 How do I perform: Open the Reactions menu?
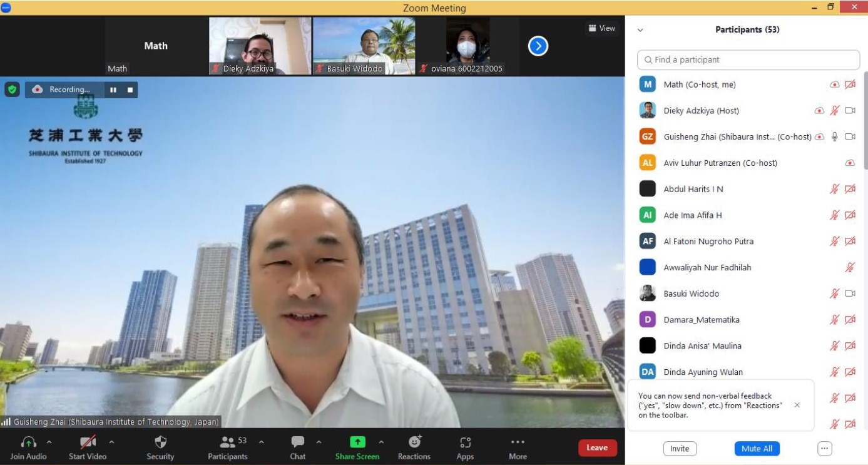(414, 442)
